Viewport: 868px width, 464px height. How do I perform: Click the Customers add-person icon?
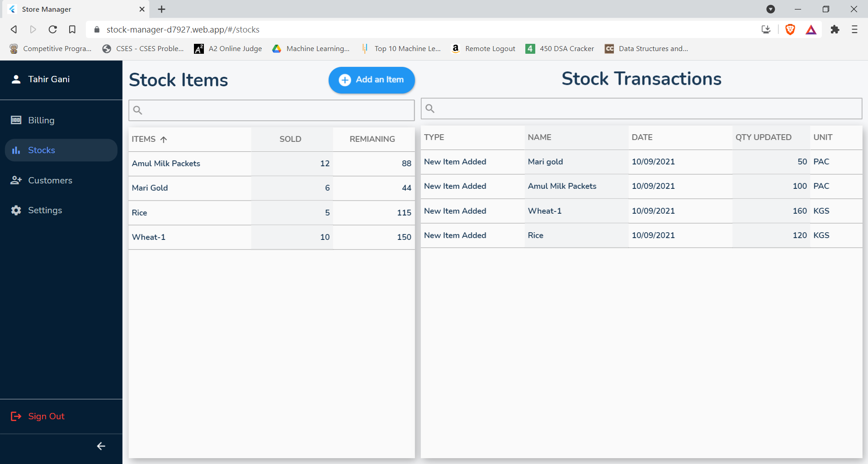tap(16, 180)
